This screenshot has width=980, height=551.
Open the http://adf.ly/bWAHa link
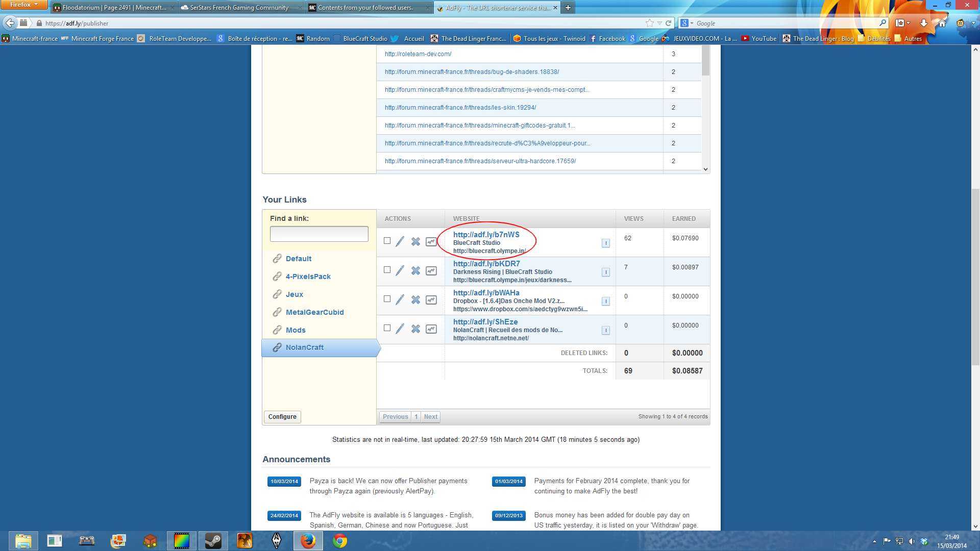point(486,293)
